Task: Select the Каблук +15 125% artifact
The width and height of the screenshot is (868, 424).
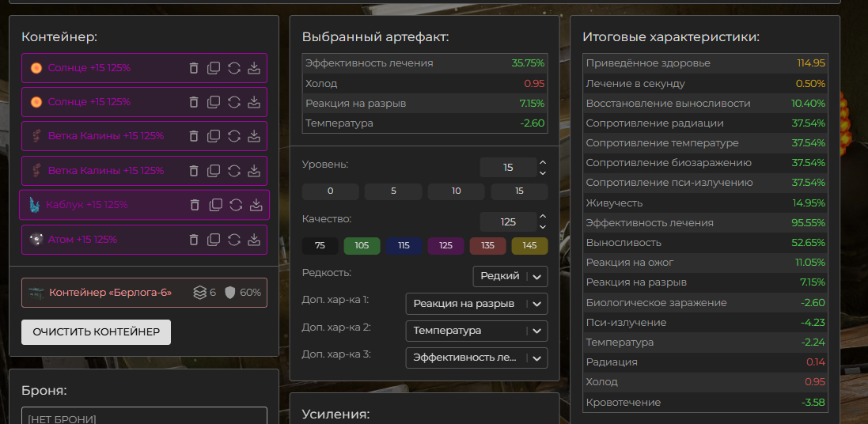Action: (x=87, y=205)
